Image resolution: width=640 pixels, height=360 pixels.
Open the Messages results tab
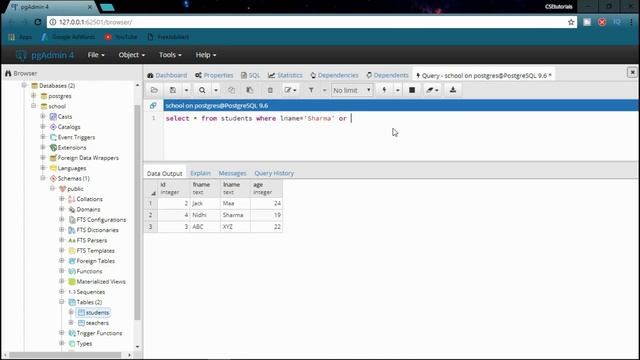232,173
